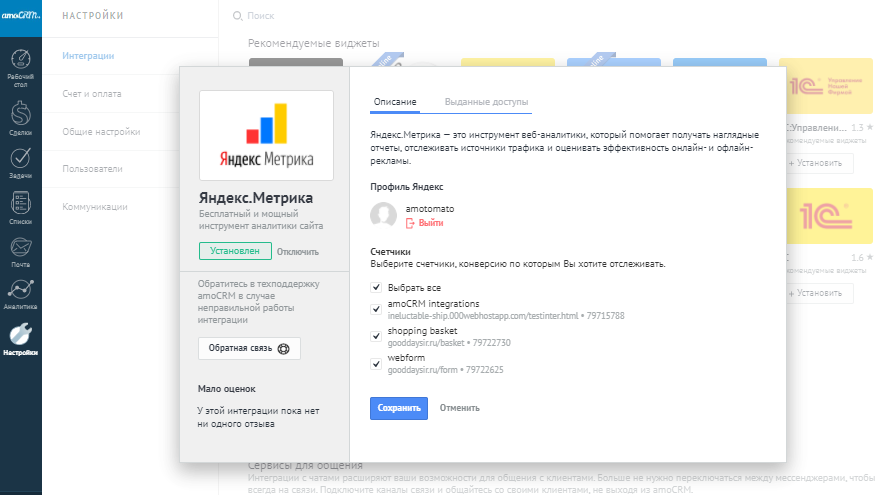877x495 pixels.
Task: Click the Мало оценок heading
Action: pos(227,389)
